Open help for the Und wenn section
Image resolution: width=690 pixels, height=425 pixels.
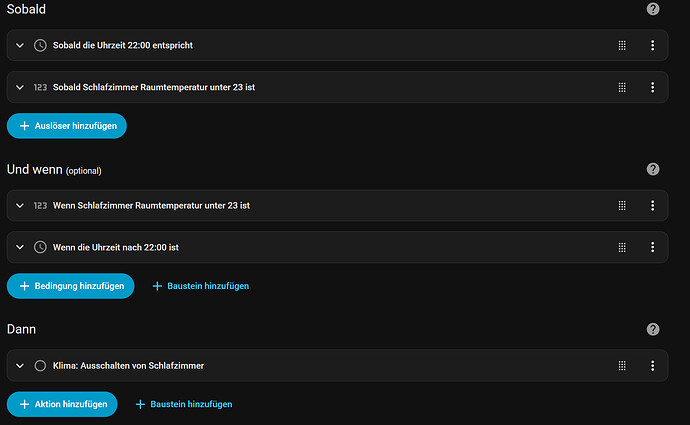653,169
